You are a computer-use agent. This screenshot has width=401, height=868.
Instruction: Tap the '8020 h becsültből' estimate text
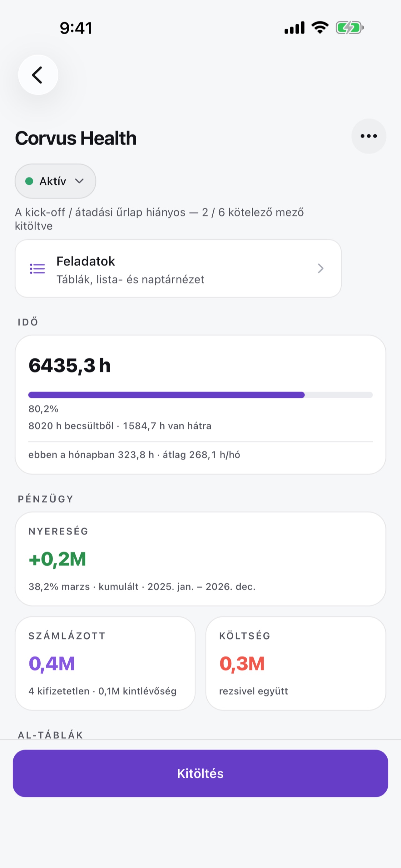coord(71,426)
